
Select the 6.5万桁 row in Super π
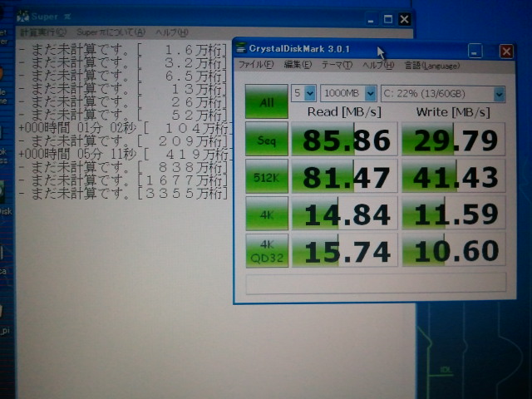123,76
